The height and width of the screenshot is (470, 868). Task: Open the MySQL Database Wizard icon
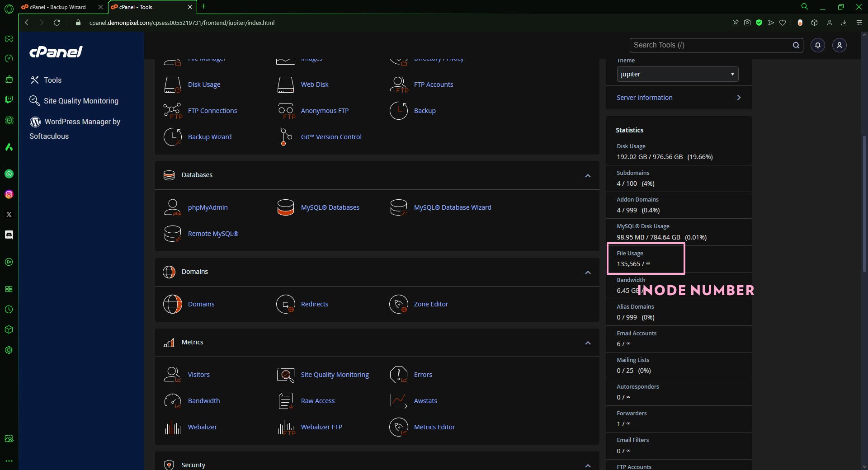tap(398, 207)
